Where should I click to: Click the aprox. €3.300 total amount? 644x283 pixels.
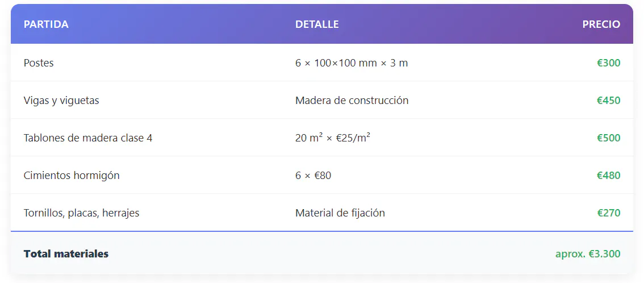click(587, 254)
